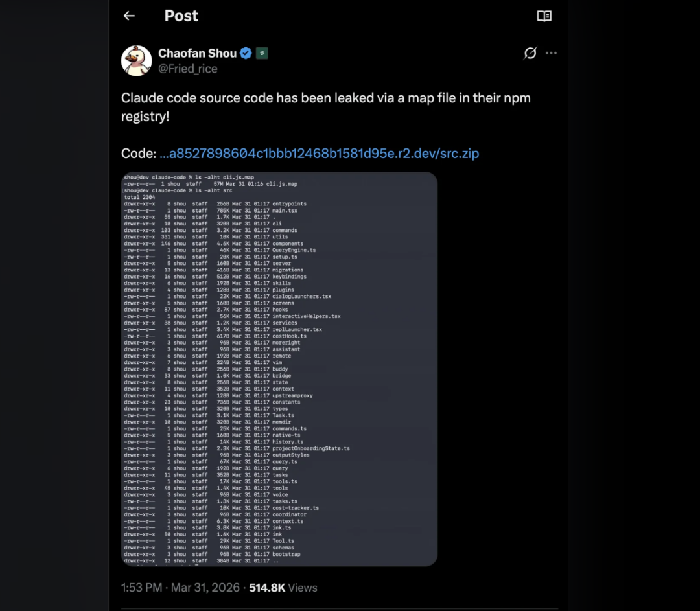
Task: Click the "Views" label
Action: click(303, 588)
